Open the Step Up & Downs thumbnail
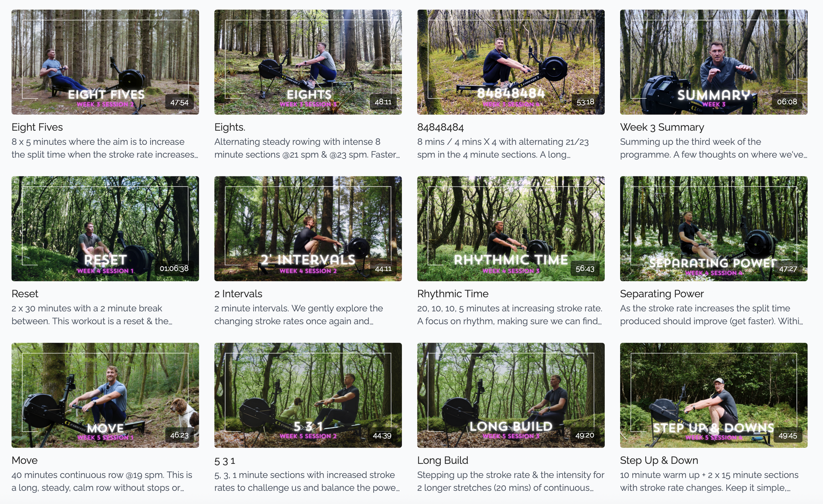The height and width of the screenshot is (504, 823). coord(713,395)
